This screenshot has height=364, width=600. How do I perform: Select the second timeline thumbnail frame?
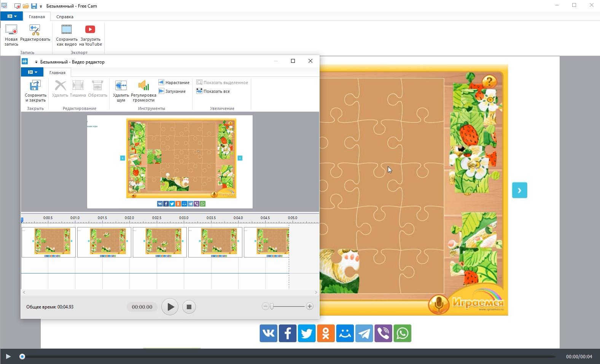coord(104,242)
